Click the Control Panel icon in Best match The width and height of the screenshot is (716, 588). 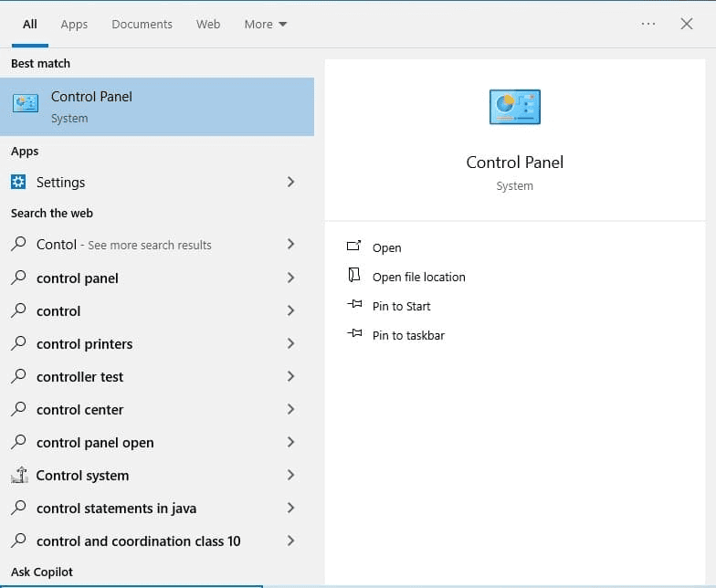[x=26, y=103]
